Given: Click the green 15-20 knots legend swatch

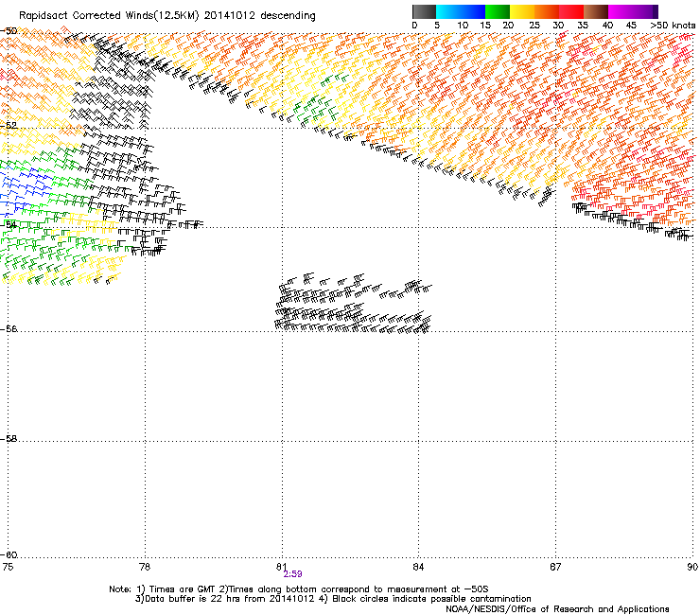Looking at the screenshot, I should coord(497,11).
